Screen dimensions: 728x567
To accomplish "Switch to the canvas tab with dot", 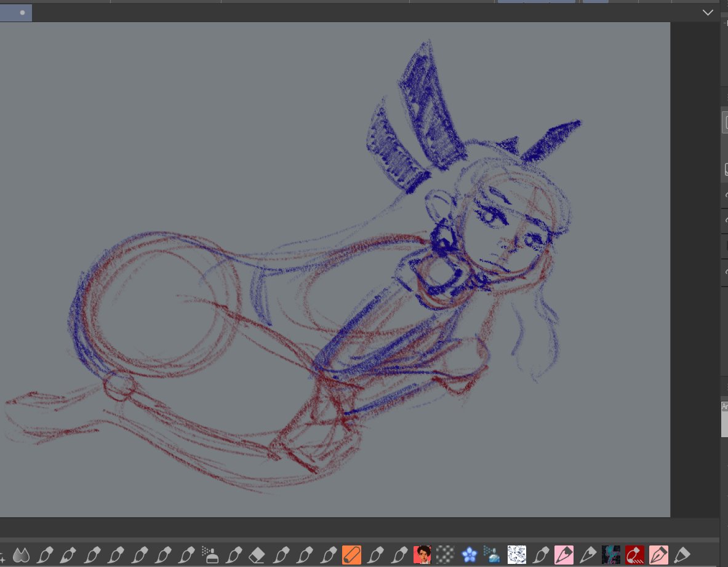I will point(16,12).
